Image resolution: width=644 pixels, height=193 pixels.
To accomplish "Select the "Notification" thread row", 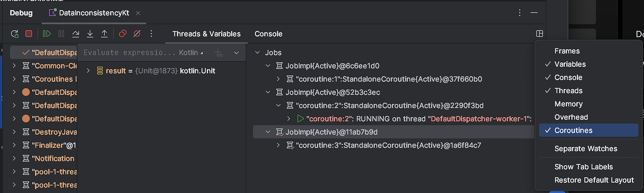I will coord(43,158).
